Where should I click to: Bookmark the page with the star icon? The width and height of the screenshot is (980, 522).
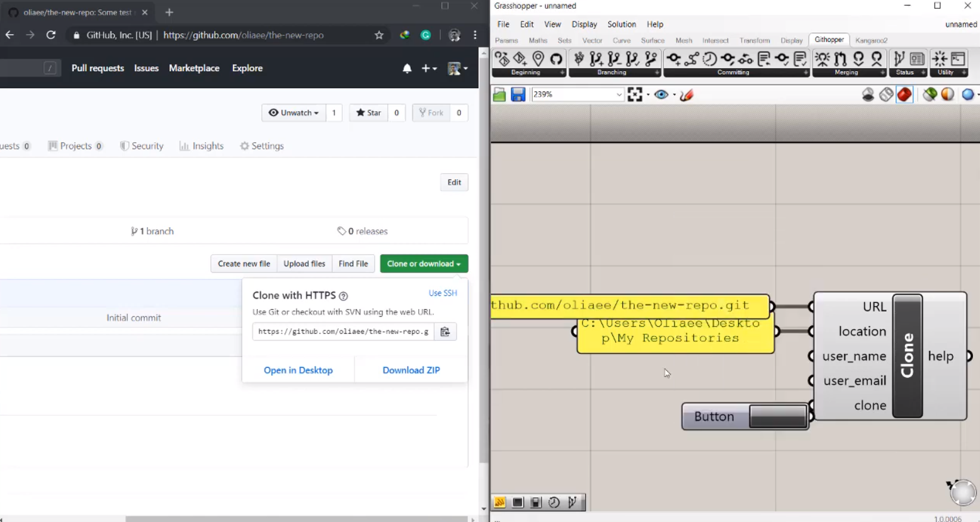(379, 35)
